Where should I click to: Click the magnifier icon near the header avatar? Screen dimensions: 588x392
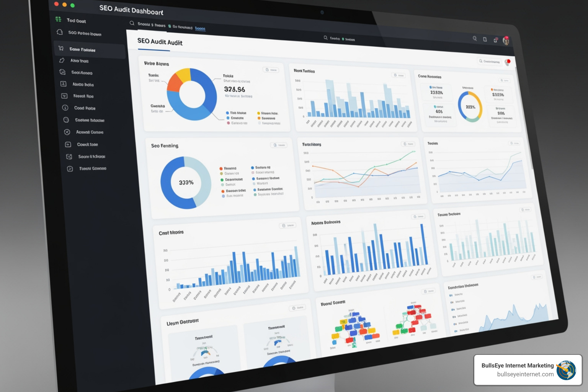tap(475, 38)
